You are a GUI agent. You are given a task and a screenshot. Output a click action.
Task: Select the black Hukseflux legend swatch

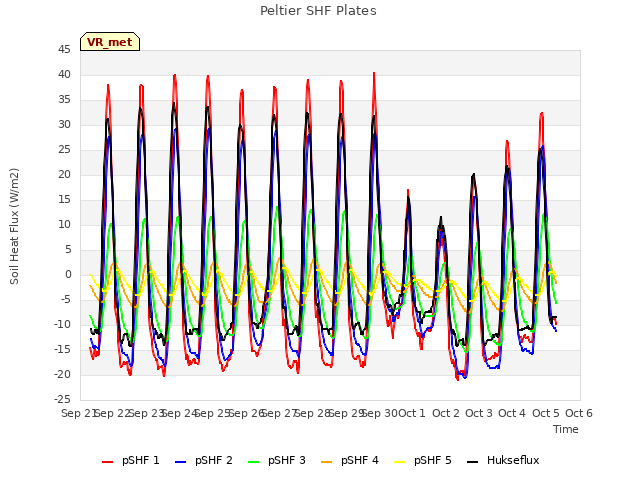pyautogui.click(x=473, y=462)
